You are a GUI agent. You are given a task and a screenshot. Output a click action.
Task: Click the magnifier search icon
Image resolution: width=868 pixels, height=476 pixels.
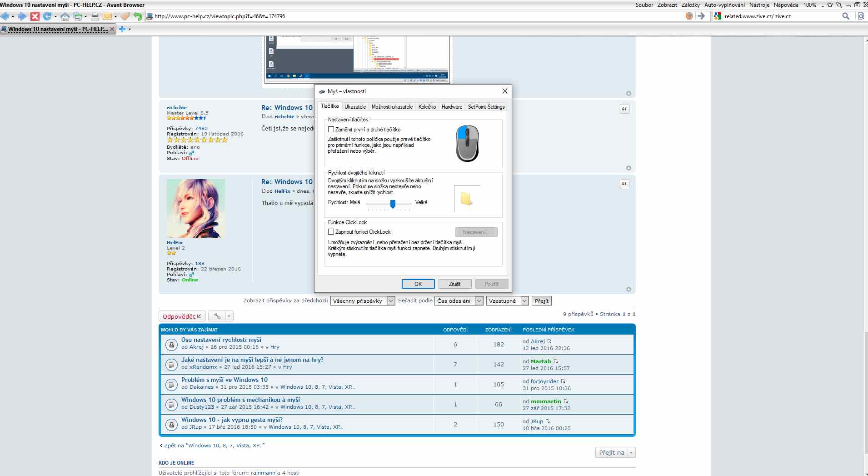pyautogui.click(x=845, y=16)
